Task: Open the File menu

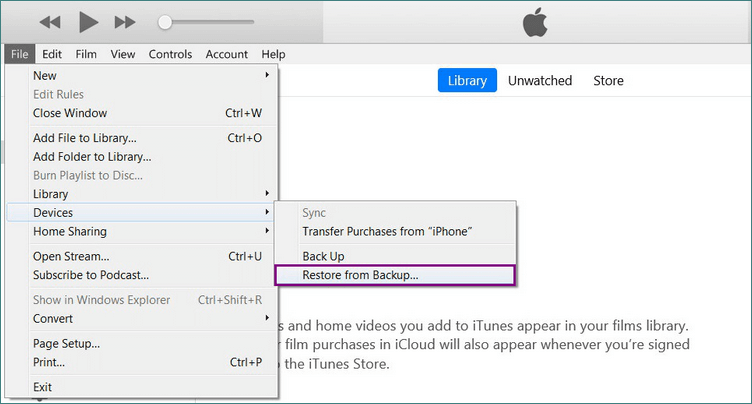Action: click(x=20, y=54)
